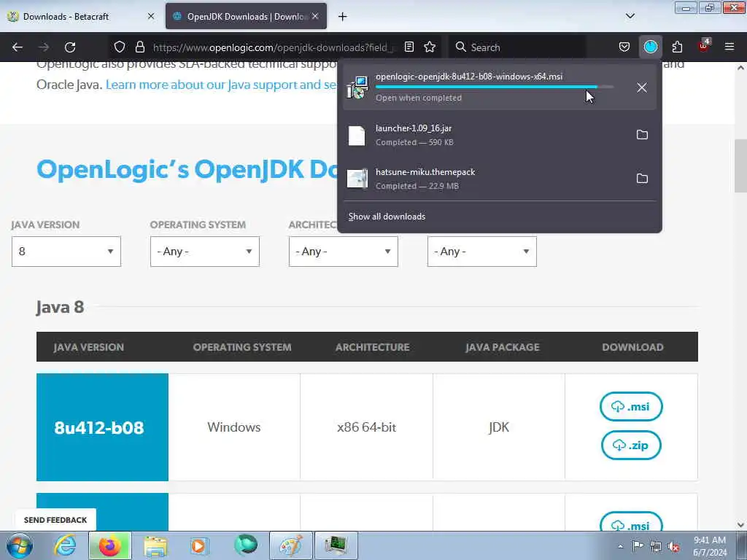The width and height of the screenshot is (747, 560).
Task: Expand the Operating System dropdown
Action: (x=205, y=252)
